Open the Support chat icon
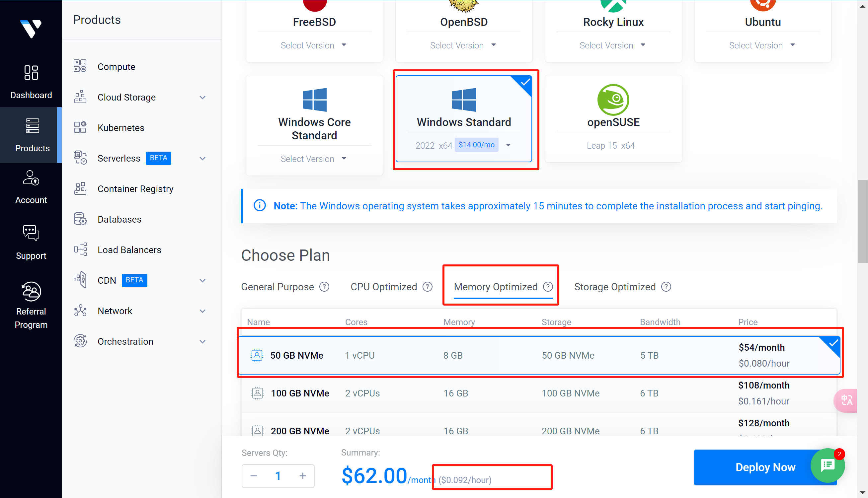The image size is (868, 498). tap(31, 233)
